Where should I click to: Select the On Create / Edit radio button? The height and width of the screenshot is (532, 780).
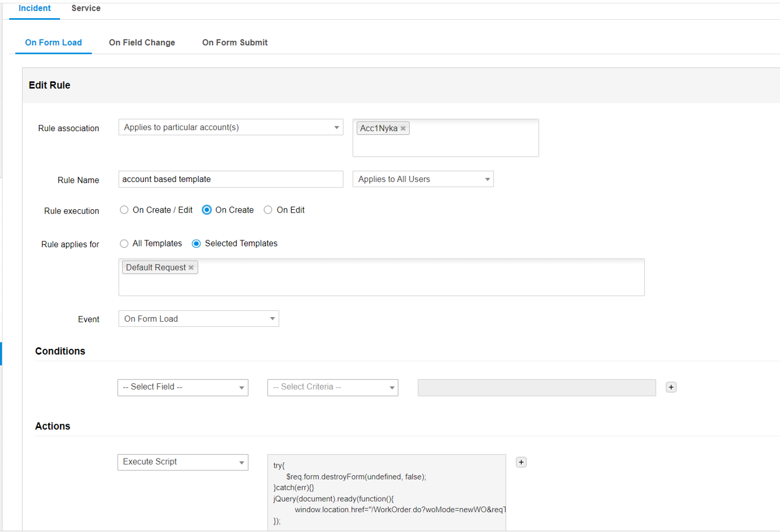coord(124,210)
